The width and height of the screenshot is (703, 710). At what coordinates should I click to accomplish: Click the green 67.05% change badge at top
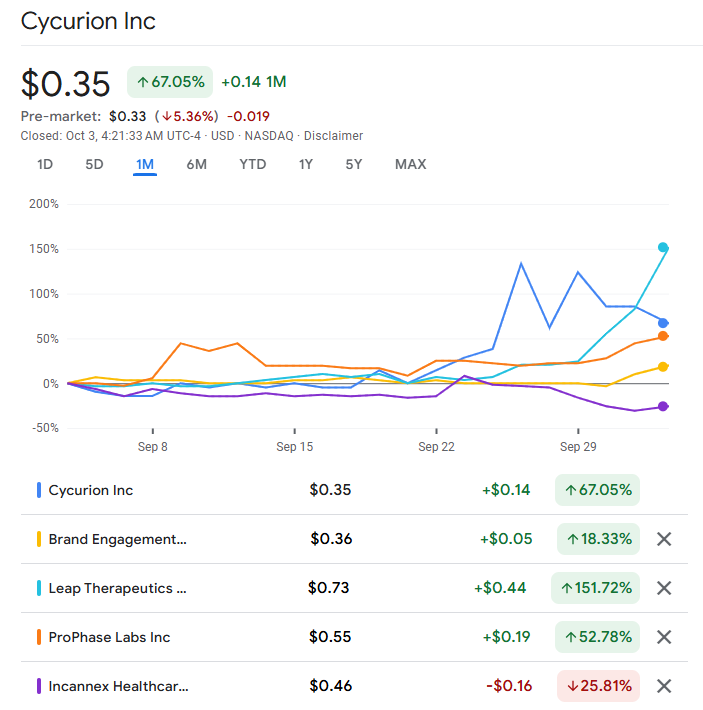click(170, 82)
